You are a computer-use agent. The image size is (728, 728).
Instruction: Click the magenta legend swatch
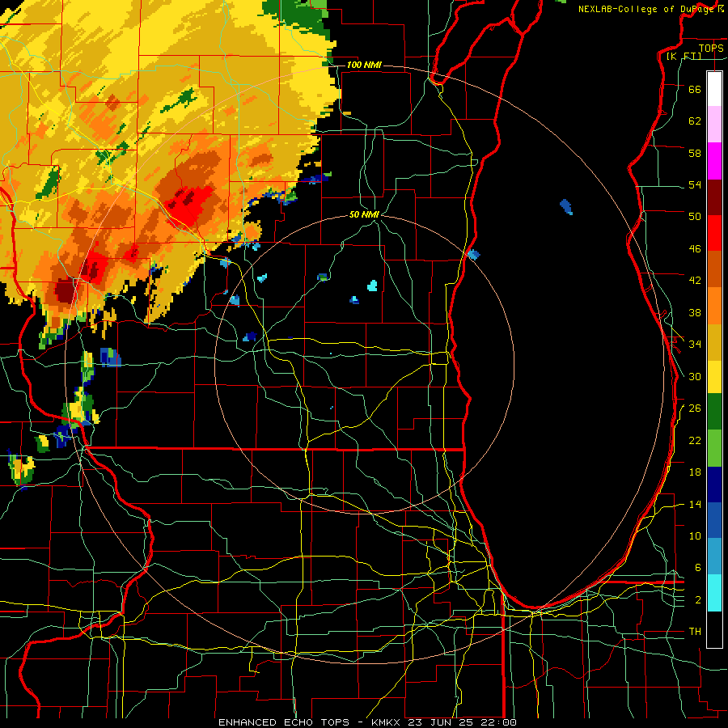click(x=714, y=161)
